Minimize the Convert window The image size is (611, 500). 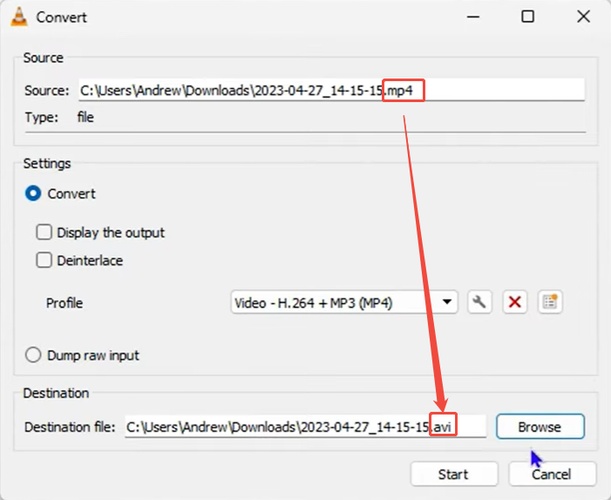(473, 17)
